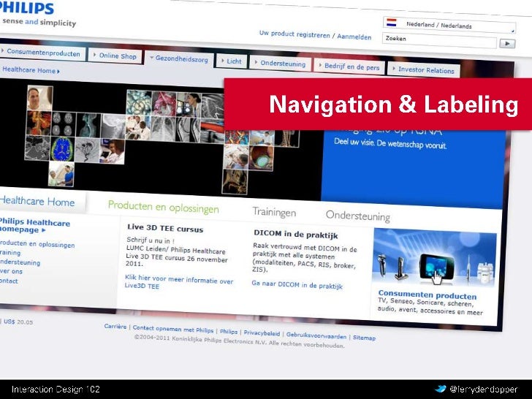This screenshot has width=532, height=399.
Task: Click the Over ons sidebar link
Action: click(11, 271)
